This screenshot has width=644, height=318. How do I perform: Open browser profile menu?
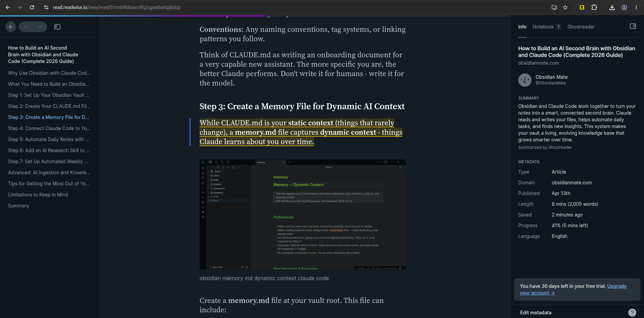point(624,7)
